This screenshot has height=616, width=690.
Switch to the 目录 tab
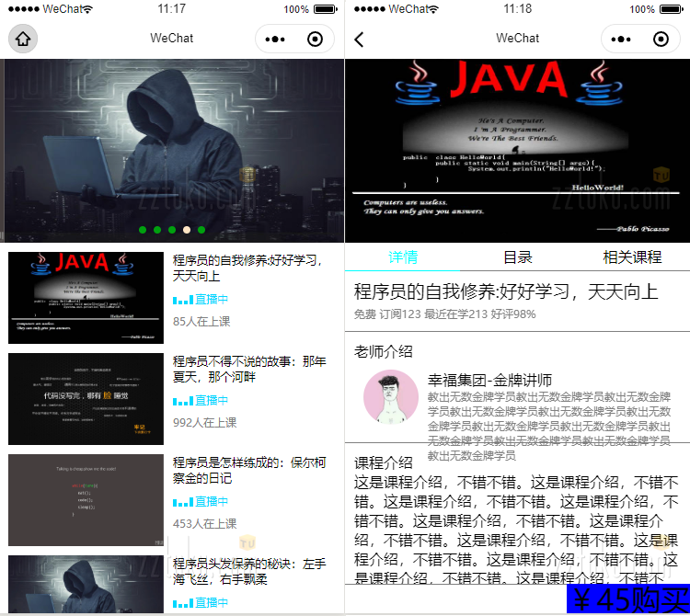(x=518, y=257)
